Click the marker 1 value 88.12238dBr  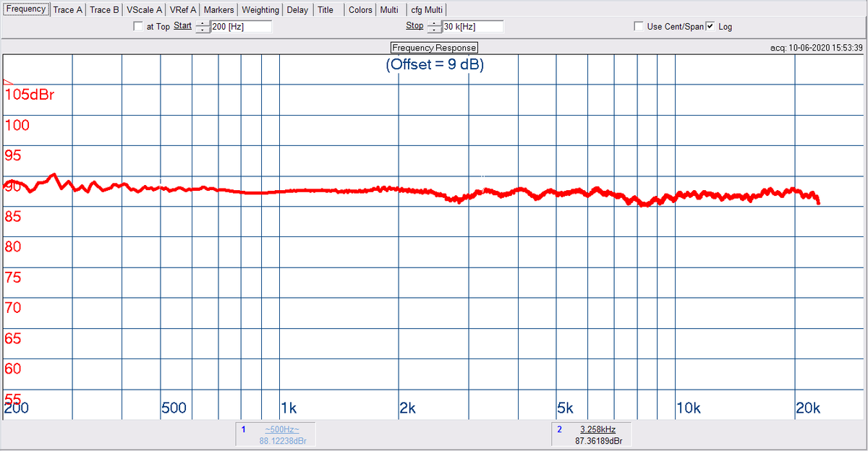coord(283,440)
